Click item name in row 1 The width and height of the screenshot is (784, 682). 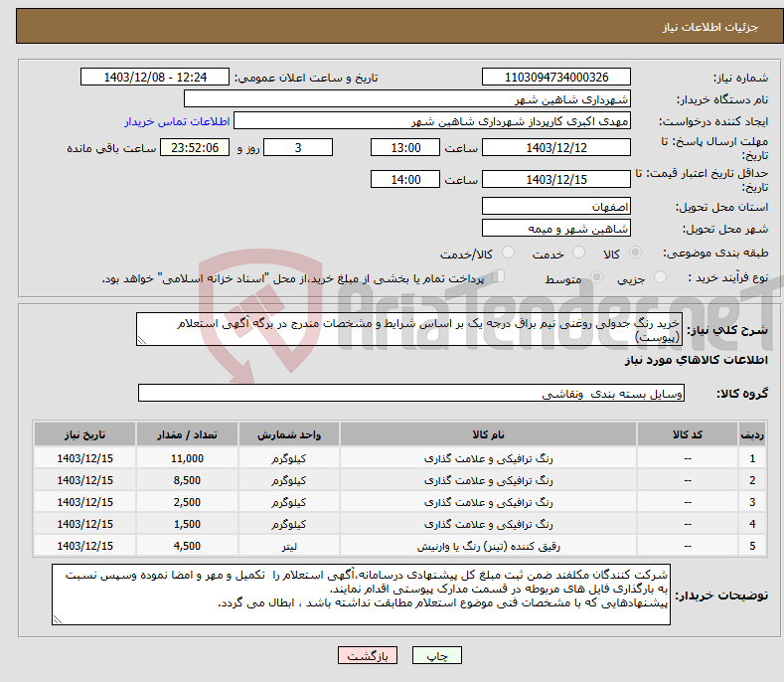tap(489, 458)
